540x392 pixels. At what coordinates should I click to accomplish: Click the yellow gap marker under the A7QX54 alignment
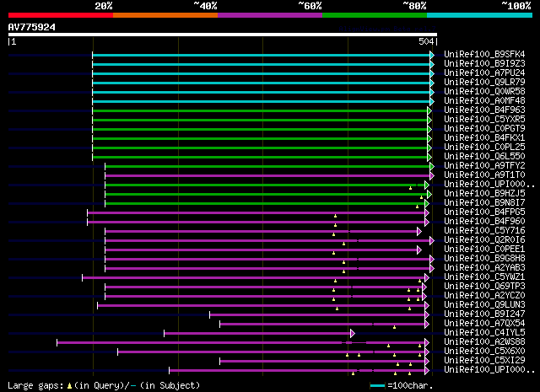(x=394, y=327)
